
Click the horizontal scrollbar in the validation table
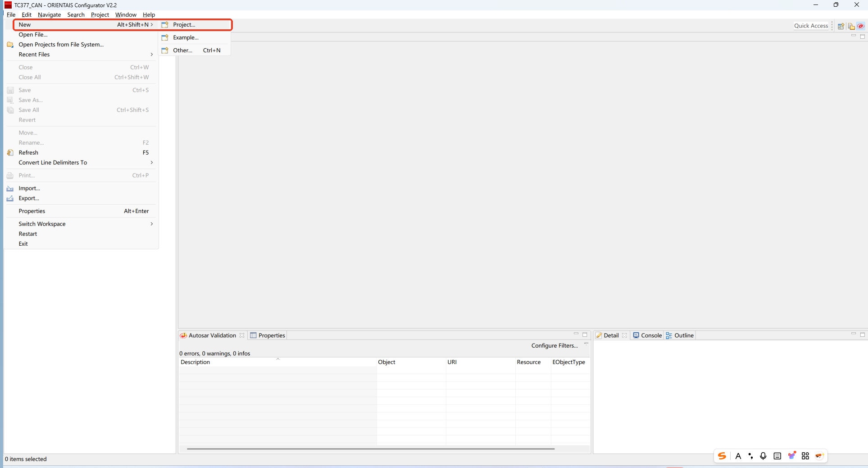point(370,449)
